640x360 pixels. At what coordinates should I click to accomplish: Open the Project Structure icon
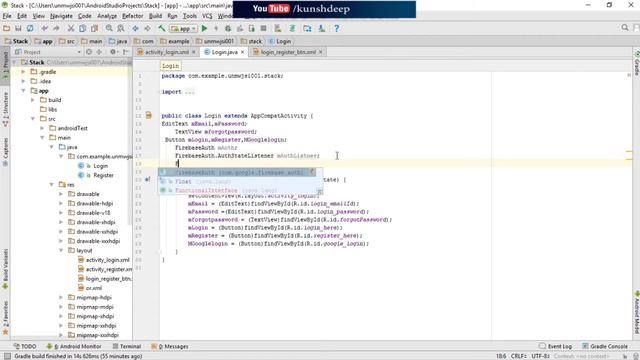(x=307, y=29)
